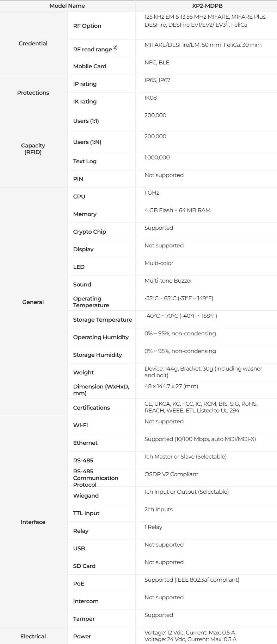The height and width of the screenshot is (644, 277).
Task: Click the Capacity (RFID) category cell
Action: pyautogui.click(x=33, y=149)
